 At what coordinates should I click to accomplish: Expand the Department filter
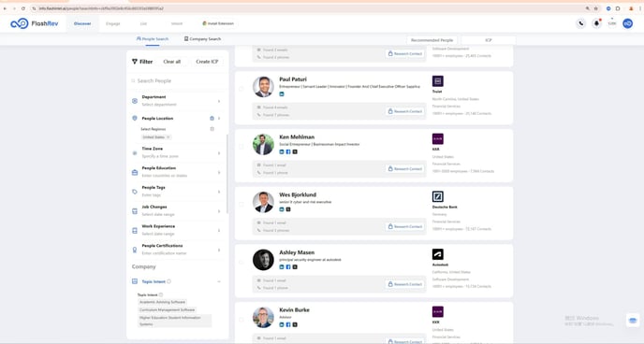click(178, 101)
